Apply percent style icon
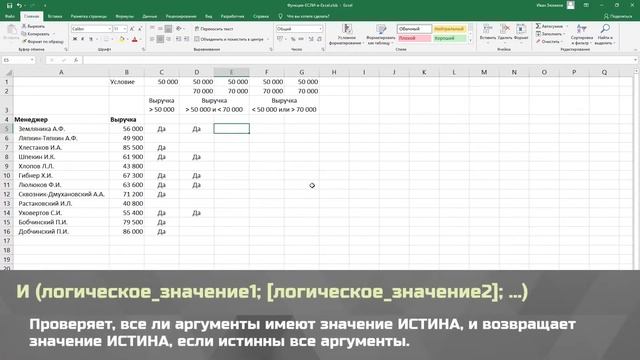Viewport: 640px width, 360px height. coord(293,39)
